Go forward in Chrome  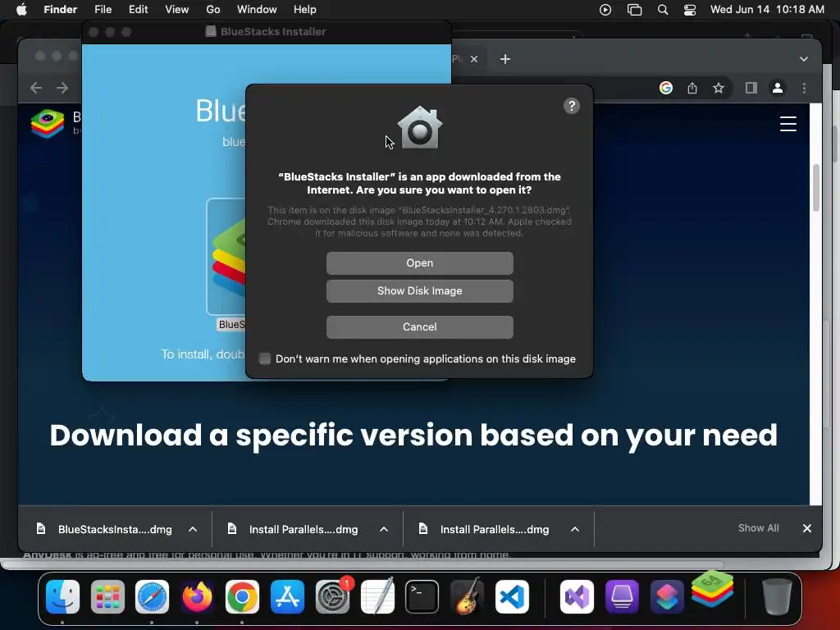[62, 87]
